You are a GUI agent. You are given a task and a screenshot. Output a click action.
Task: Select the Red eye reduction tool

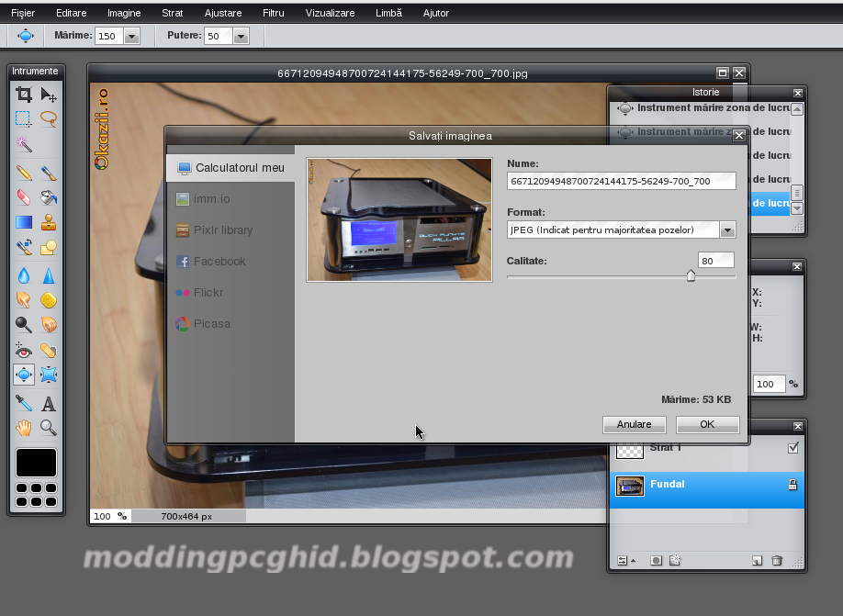[x=23, y=350]
